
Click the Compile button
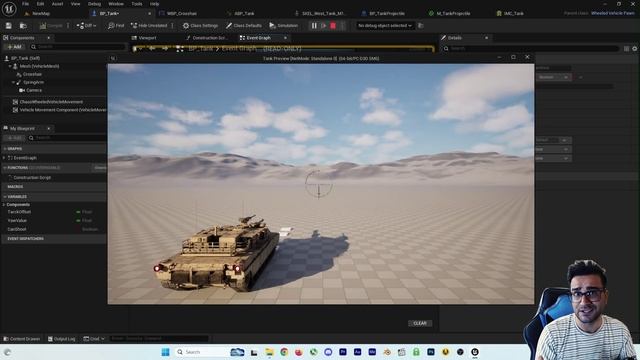51,25
